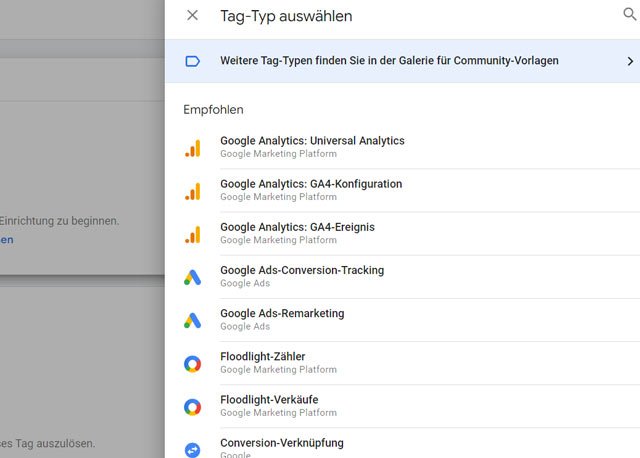Click Universal Analytics bar chart icon

193,148
